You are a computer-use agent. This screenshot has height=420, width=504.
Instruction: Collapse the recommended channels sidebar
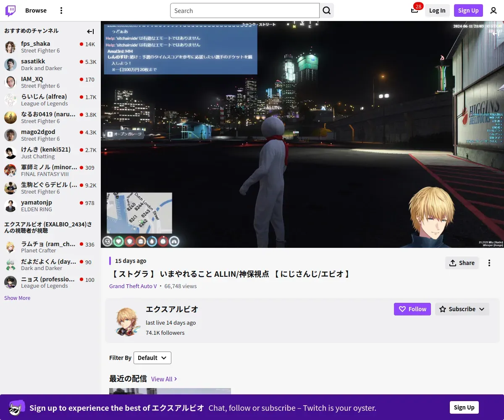[90, 31]
